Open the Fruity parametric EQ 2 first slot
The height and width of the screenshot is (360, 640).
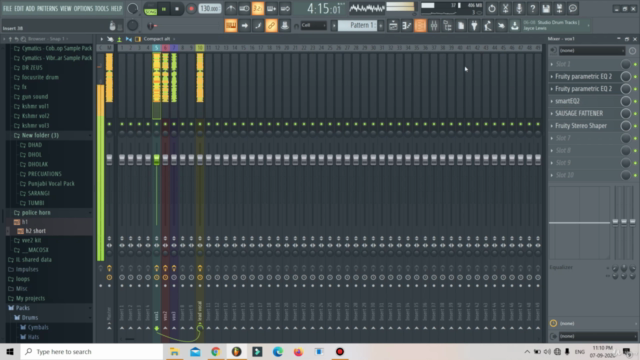[x=584, y=76]
